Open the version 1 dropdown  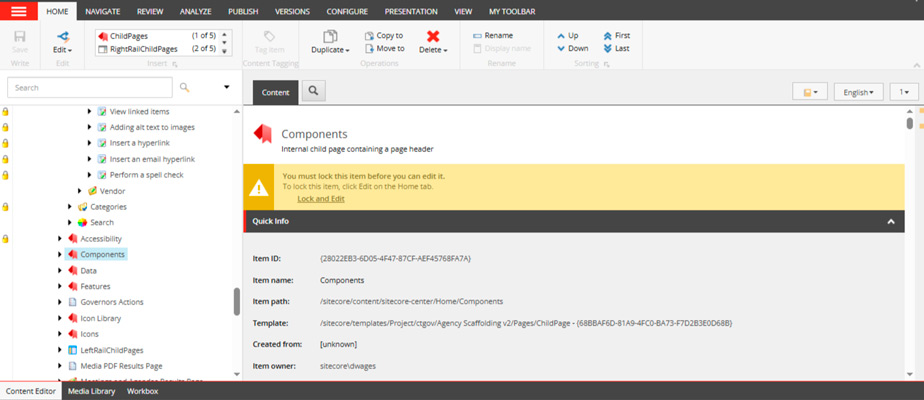click(x=903, y=92)
